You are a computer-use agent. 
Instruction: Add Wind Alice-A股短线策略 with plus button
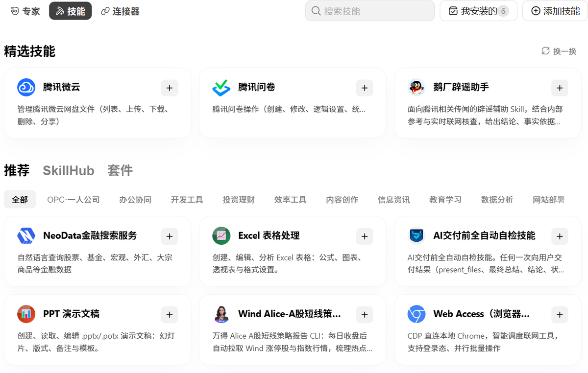pyautogui.click(x=365, y=315)
